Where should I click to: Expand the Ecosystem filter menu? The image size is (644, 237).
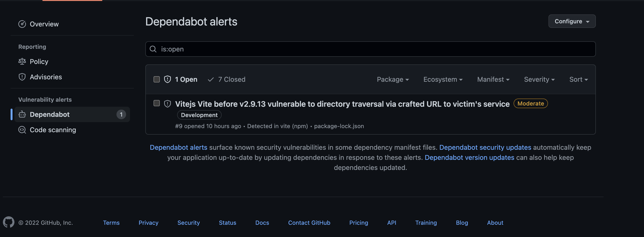[443, 79]
